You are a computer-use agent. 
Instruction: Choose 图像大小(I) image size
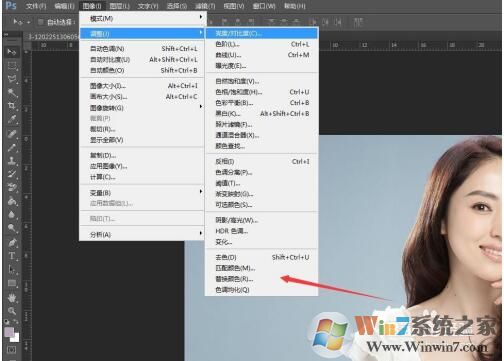pyautogui.click(x=143, y=86)
